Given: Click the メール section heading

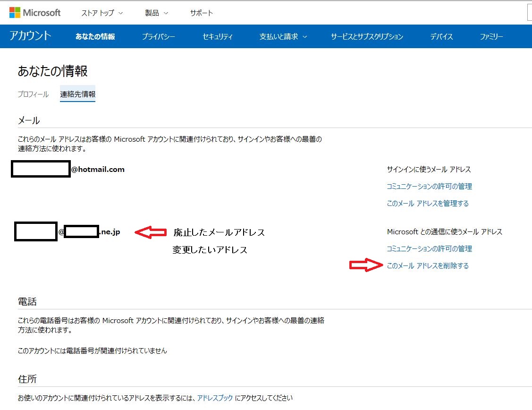Looking at the screenshot, I should (29, 120).
